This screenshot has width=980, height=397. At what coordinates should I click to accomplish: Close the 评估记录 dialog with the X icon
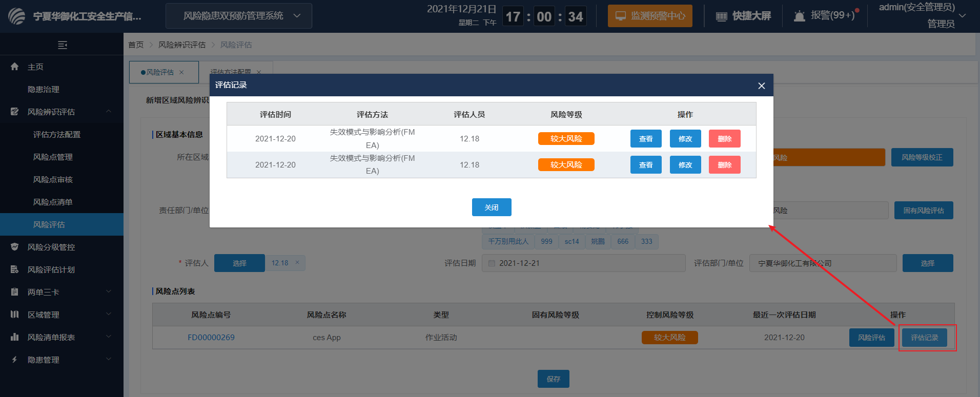pos(762,86)
